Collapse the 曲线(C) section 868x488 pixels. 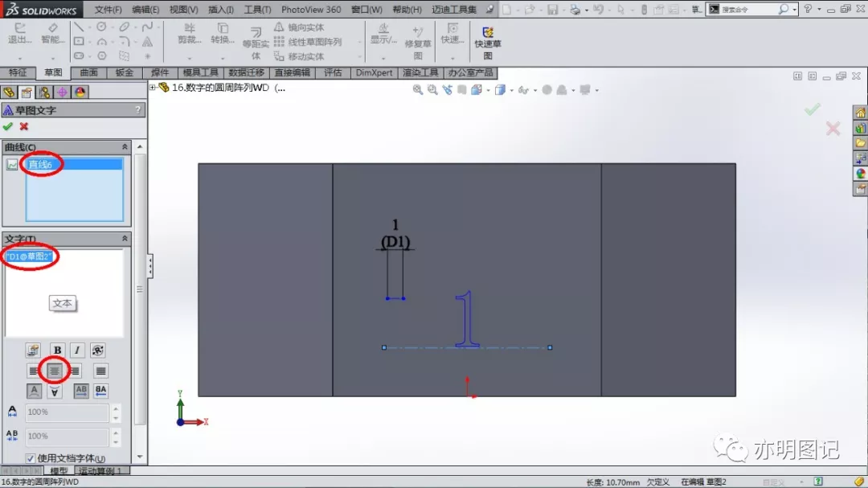[x=125, y=147]
